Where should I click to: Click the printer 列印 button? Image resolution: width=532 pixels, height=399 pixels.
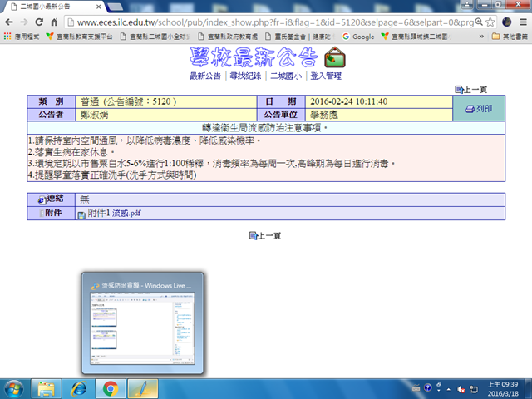click(x=479, y=109)
